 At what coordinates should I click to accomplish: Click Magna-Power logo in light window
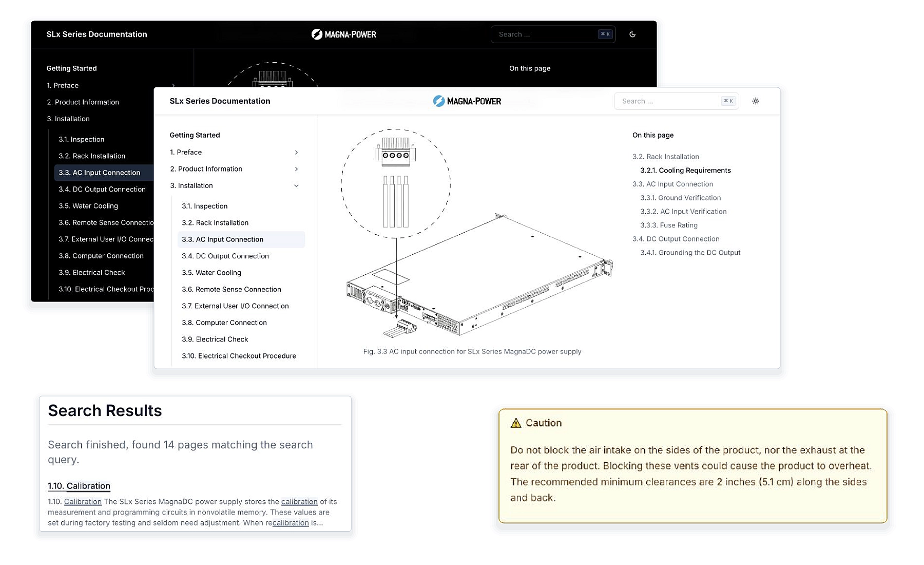tap(467, 101)
